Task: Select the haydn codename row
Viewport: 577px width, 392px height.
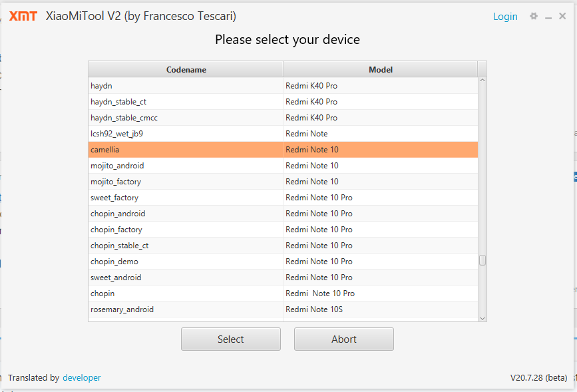Action: click(283, 86)
